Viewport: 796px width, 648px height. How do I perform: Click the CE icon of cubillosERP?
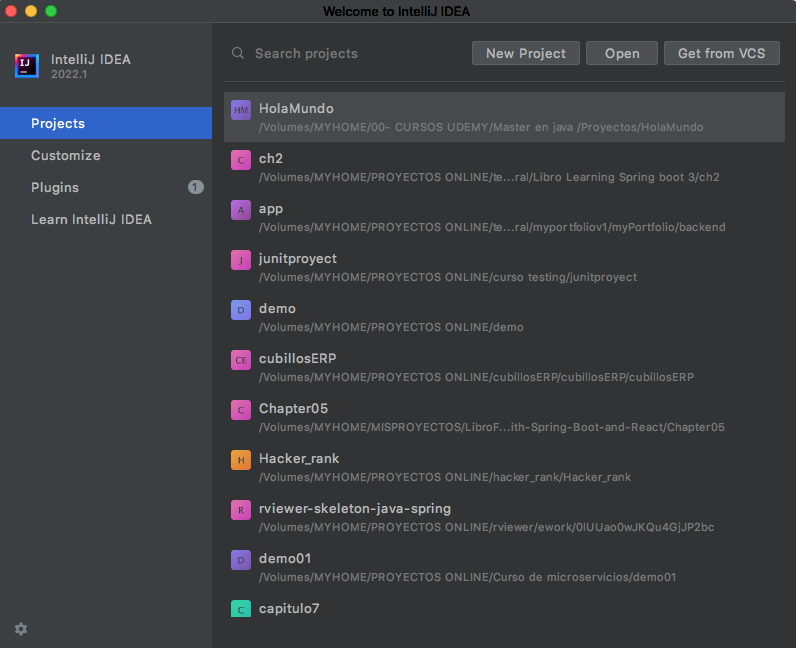coord(241,360)
